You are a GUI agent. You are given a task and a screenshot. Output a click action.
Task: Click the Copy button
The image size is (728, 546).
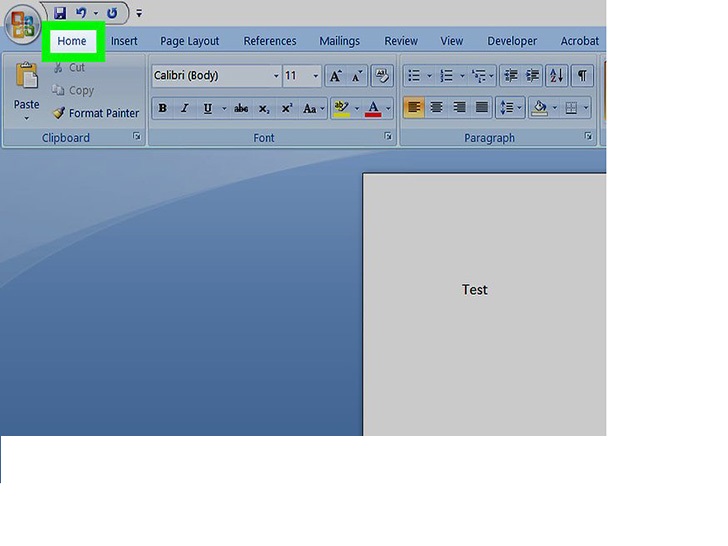point(73,90)
